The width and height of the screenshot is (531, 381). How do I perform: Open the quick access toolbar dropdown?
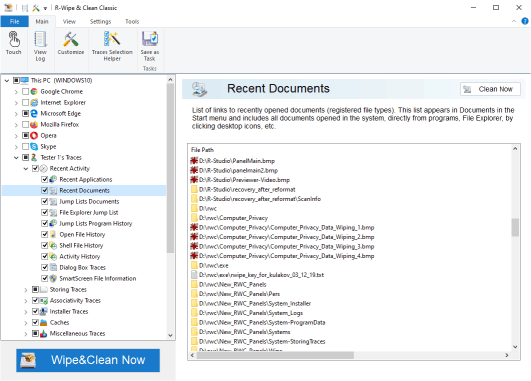[45, 8]
